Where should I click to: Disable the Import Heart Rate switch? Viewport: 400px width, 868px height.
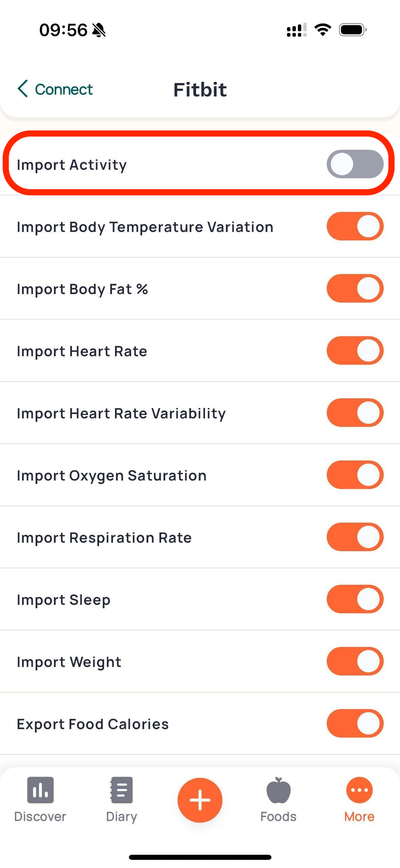pos(355,350)
